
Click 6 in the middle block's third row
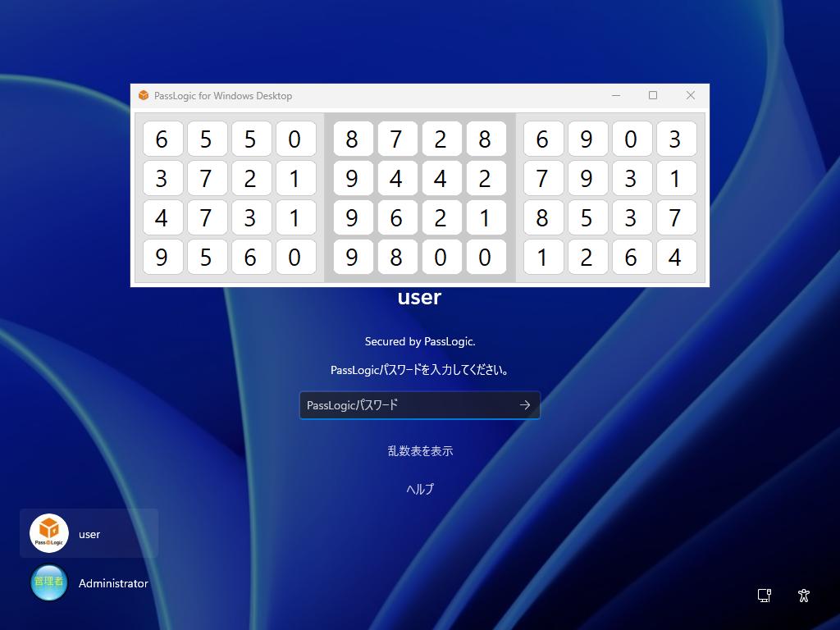[x=398, y=217]
